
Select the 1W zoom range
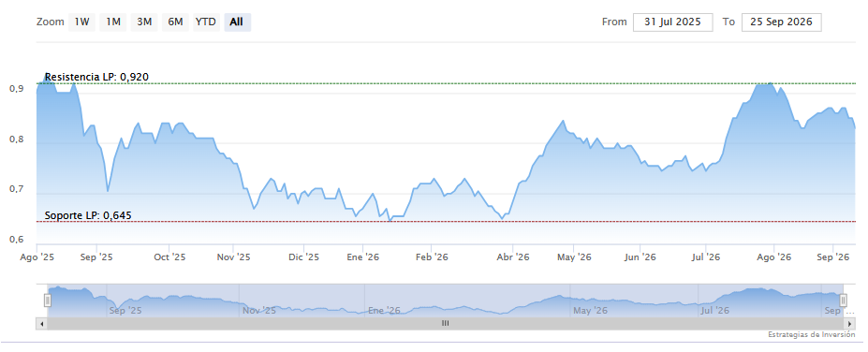tap(81, 22)
